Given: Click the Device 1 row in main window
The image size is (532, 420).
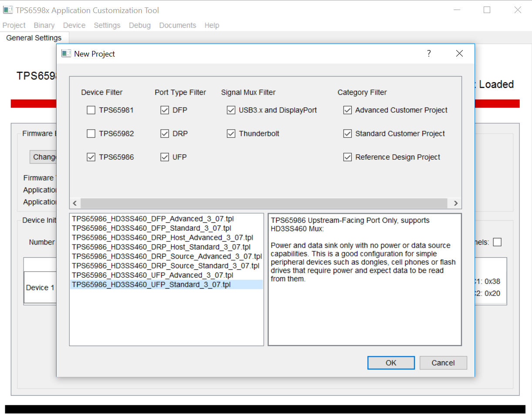Looking at the screenshot, I should pyautogui.click(x=40, y=288).
